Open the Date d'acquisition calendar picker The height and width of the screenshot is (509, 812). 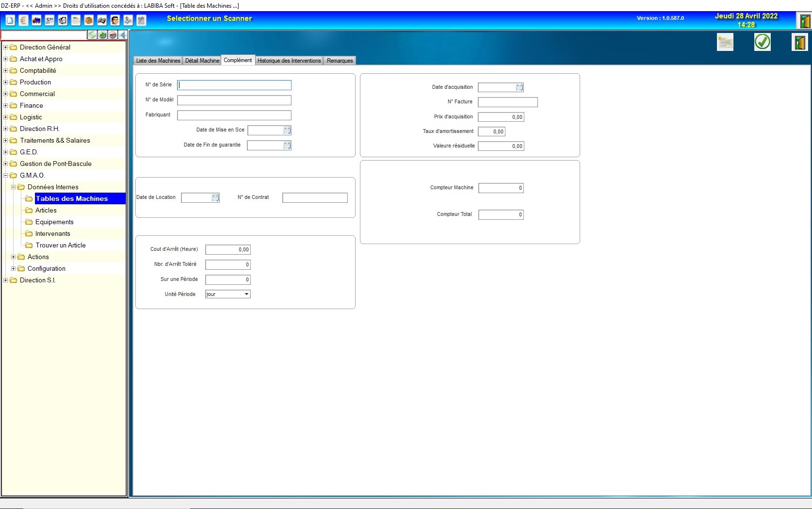(520, 87)
